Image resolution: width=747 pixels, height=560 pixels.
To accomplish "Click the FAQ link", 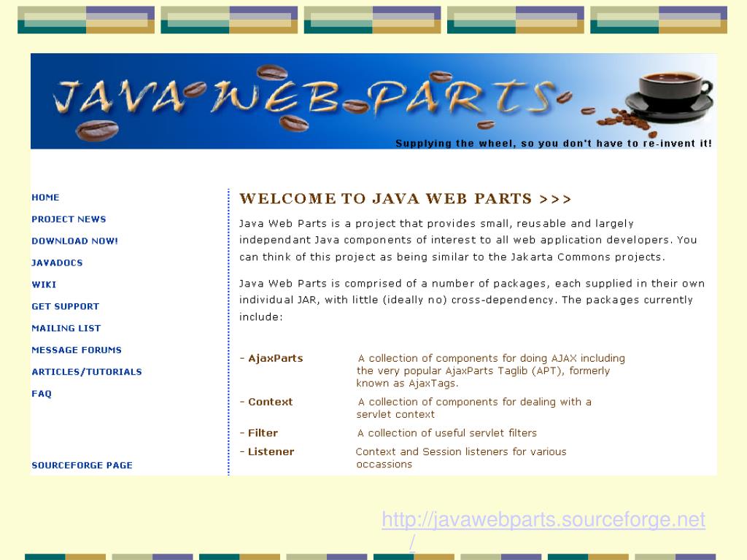I will tap(42, 394).
